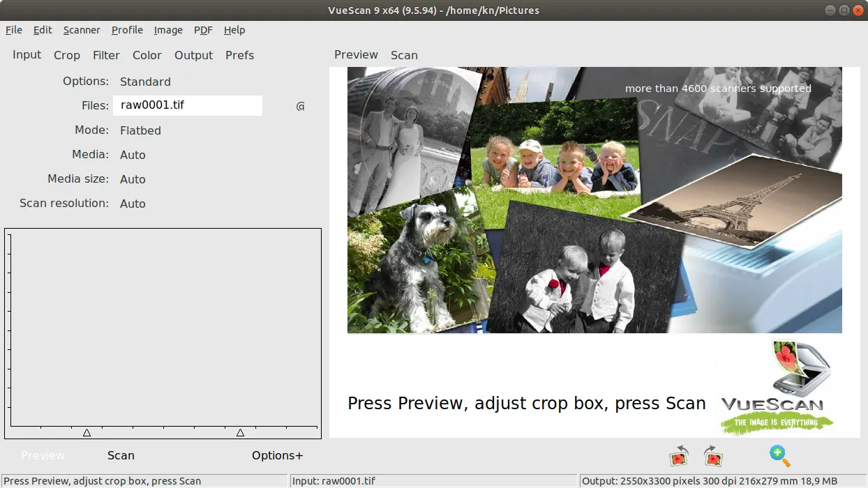Screen dimensions: 868x488
Task: Open the PDF menu in menu bar
Action: click(x=203, y=30)
